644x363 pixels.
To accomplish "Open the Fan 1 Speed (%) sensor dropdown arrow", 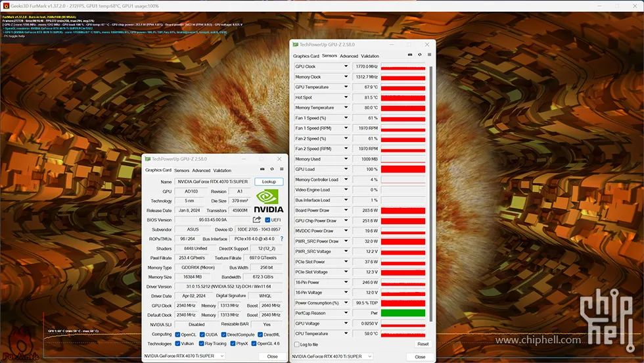I will point(346,118).
